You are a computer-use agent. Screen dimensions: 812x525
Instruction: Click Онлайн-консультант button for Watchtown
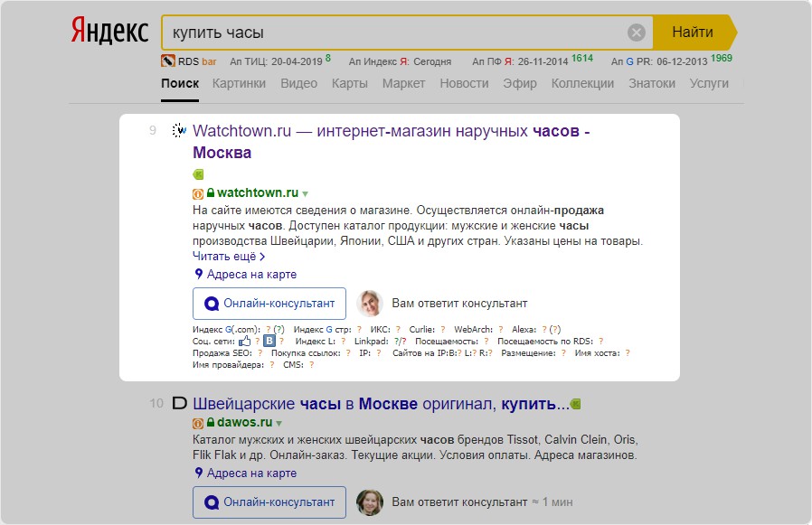coord(269,304)
